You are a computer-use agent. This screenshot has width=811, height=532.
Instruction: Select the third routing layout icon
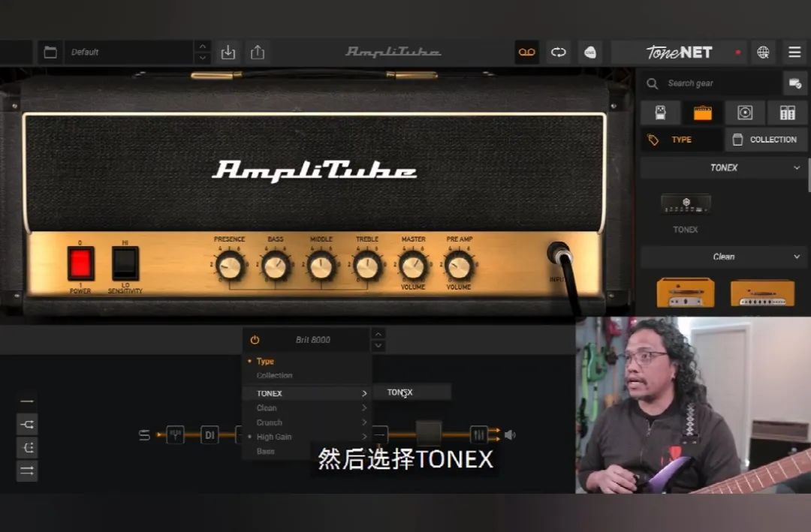[27, 448]
